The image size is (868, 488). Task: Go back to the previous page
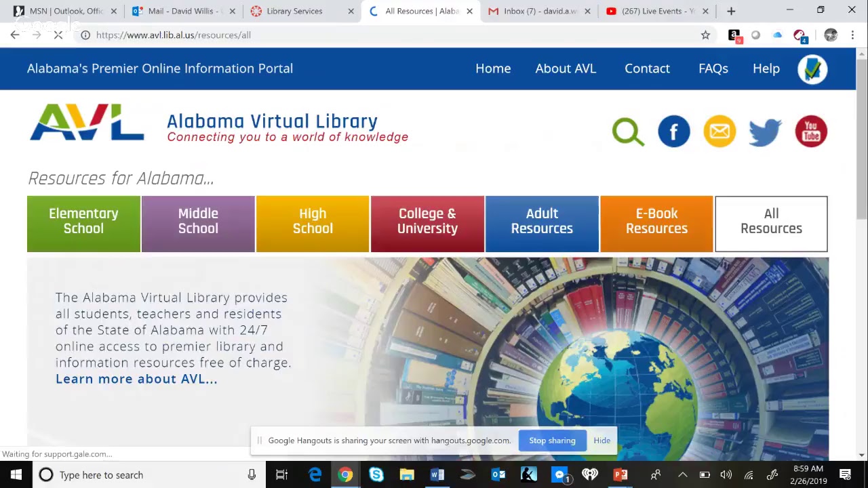tap(15, 35)
